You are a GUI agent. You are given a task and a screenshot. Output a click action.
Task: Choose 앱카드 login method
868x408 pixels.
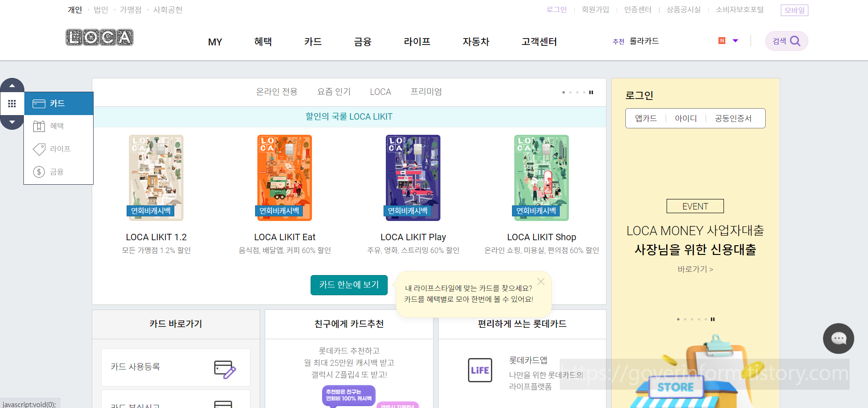coord(646,118)
